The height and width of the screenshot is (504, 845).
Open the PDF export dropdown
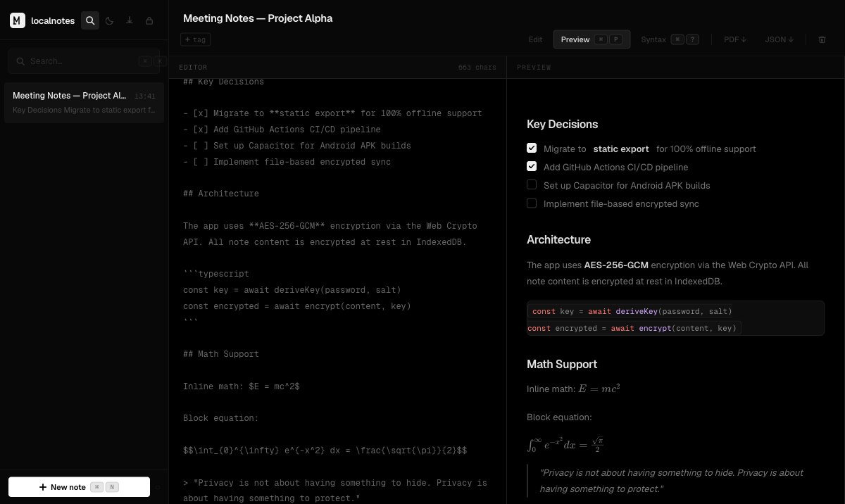(734, 39)
